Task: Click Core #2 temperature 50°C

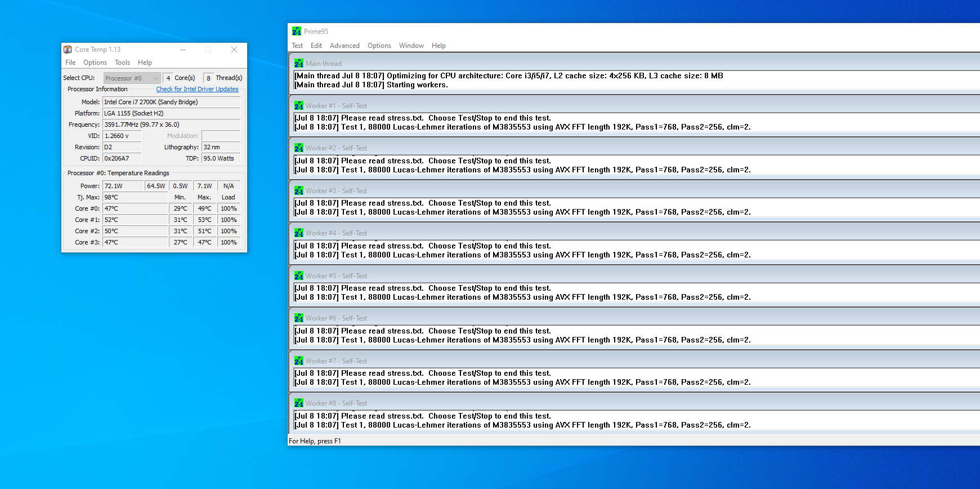Action: pyautogui.click(x=135, y=231)
